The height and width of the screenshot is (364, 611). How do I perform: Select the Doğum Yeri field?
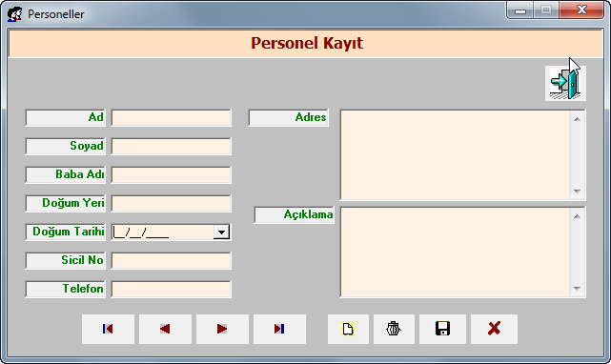(x=171, y=203)
